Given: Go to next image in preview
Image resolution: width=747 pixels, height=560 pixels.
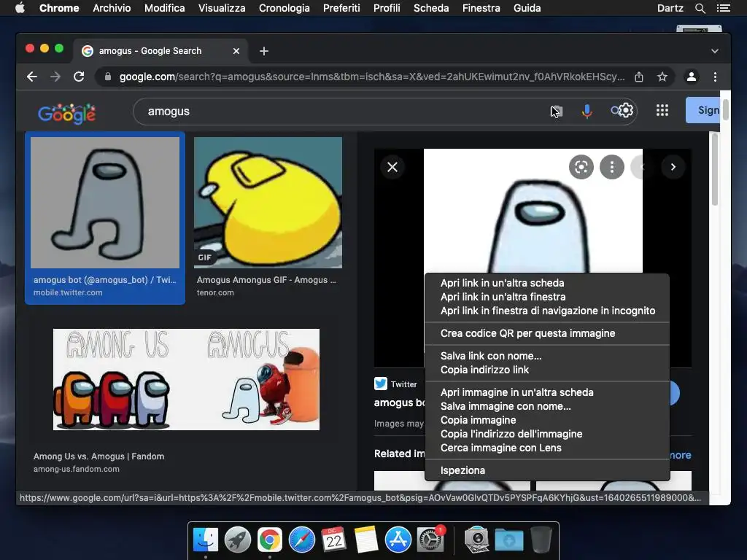Looking at the screenshot, I should 673,167.
